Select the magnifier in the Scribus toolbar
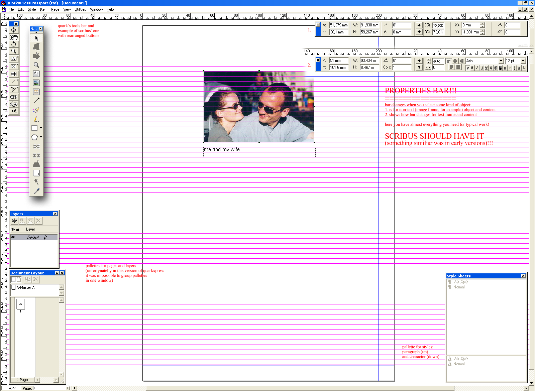 tap(36, 65)
